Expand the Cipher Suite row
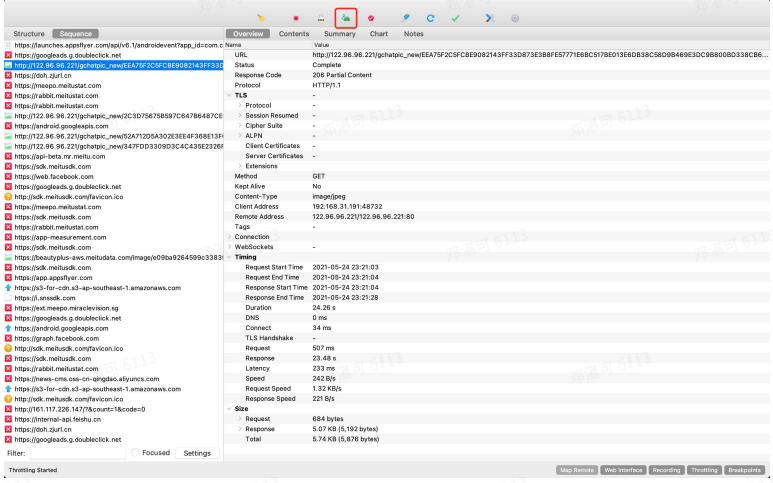The width and height of the screenshot is (773, 483). (240, 126)
